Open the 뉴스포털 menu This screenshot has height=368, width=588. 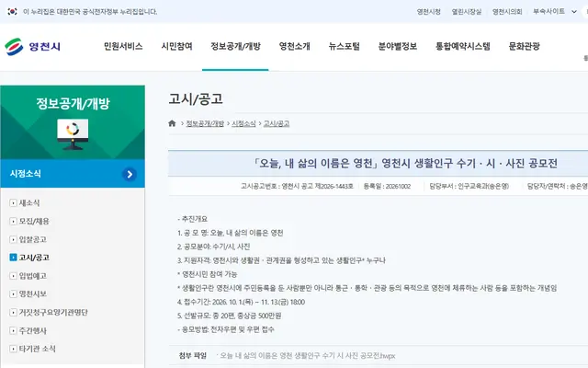coord(345,46)
